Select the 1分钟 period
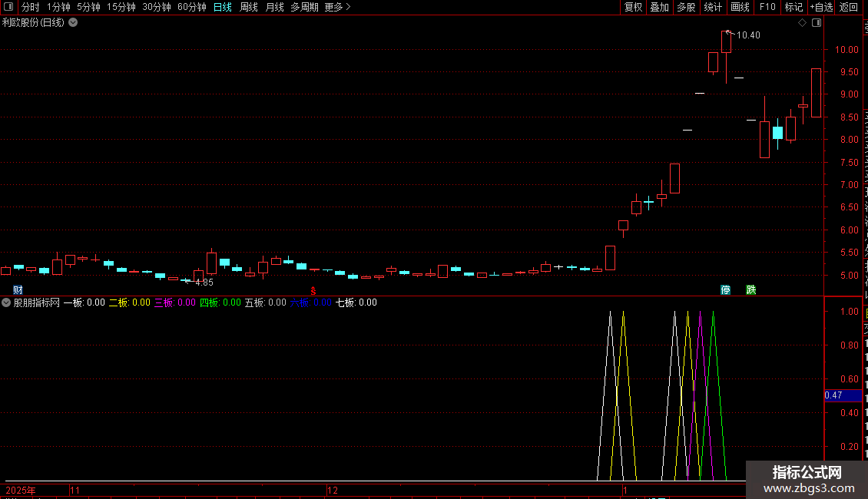868x499 pixels. coord(58,7)
